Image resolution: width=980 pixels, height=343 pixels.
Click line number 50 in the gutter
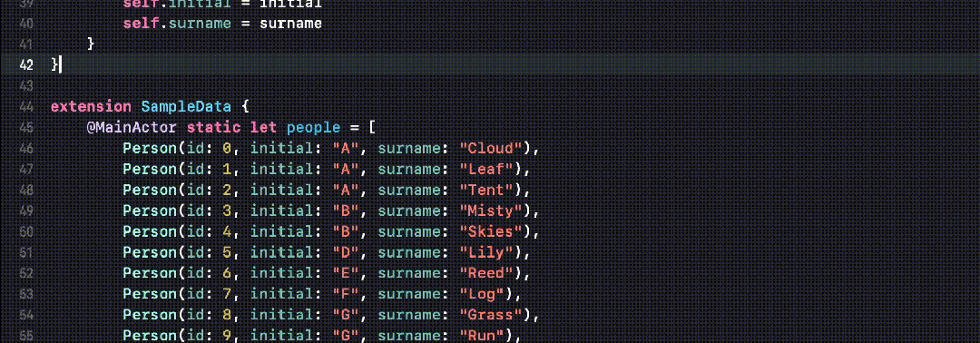pyautogui.click(x=26, y=231)
